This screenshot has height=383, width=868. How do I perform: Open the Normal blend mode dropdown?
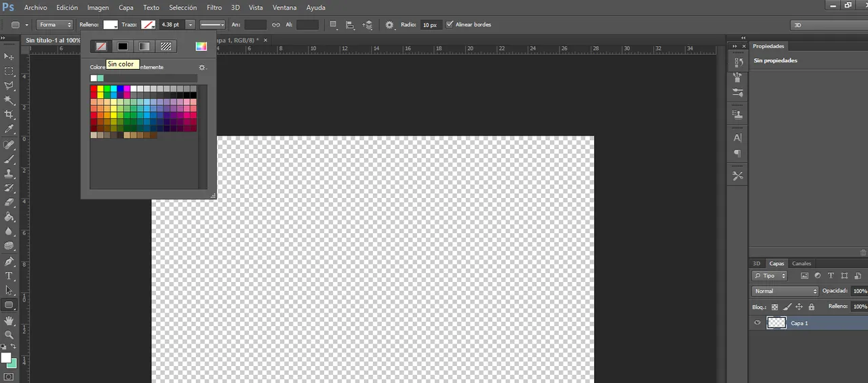click(x=785, y=291)
